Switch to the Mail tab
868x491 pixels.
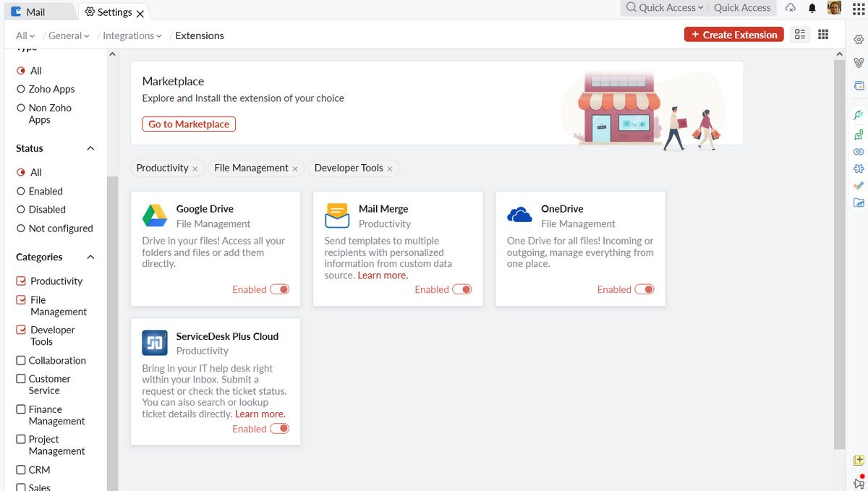coord(35,12)
